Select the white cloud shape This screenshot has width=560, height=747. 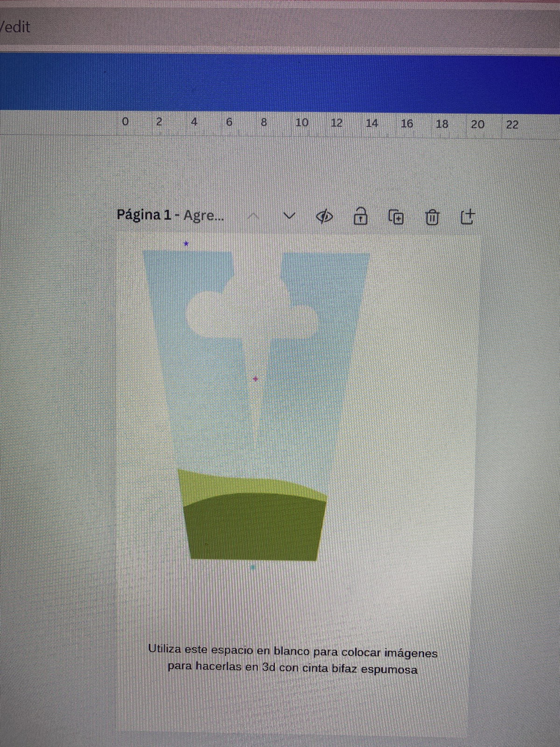point(252,313)
